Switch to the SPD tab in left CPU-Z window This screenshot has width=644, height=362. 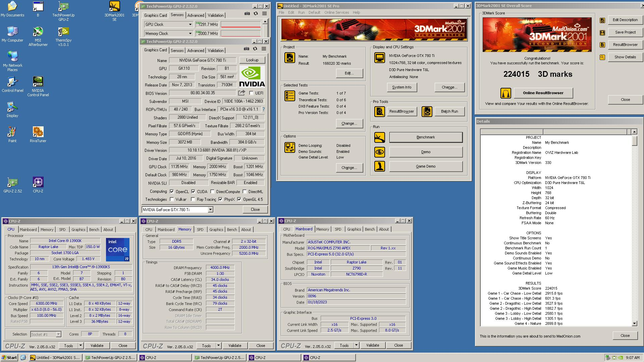coord(62,230)
